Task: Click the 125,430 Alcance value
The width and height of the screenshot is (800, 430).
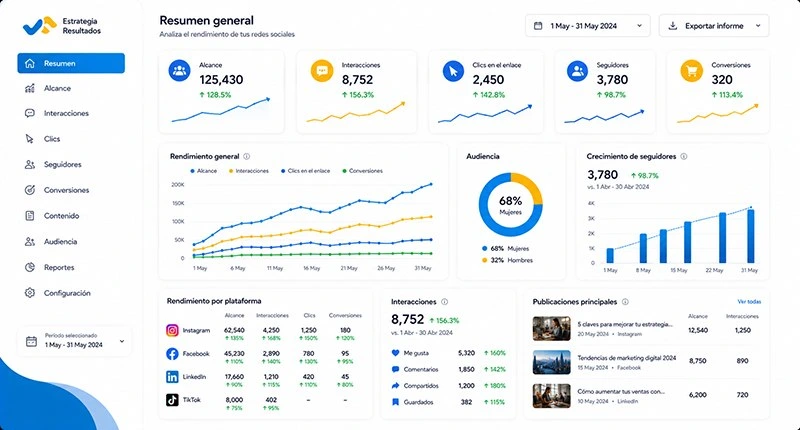Action: pyautogui.click(x=221, y=80)
